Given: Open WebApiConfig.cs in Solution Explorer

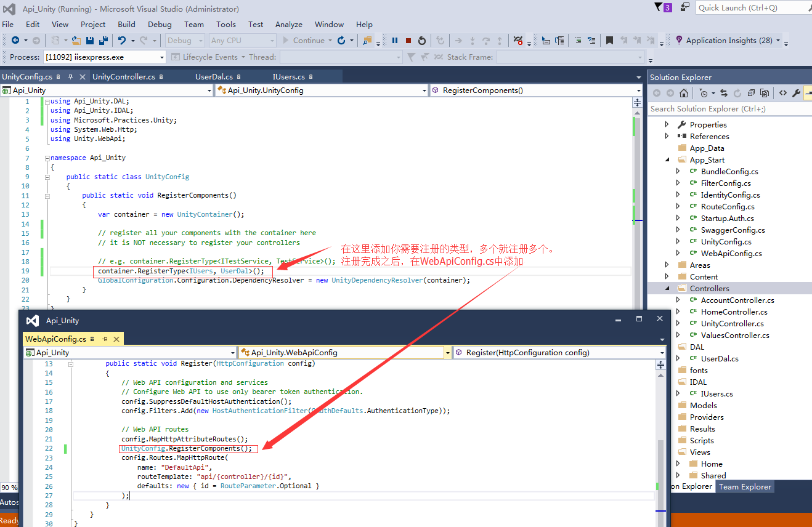Looking at the screenshot, I should point(731,254).
